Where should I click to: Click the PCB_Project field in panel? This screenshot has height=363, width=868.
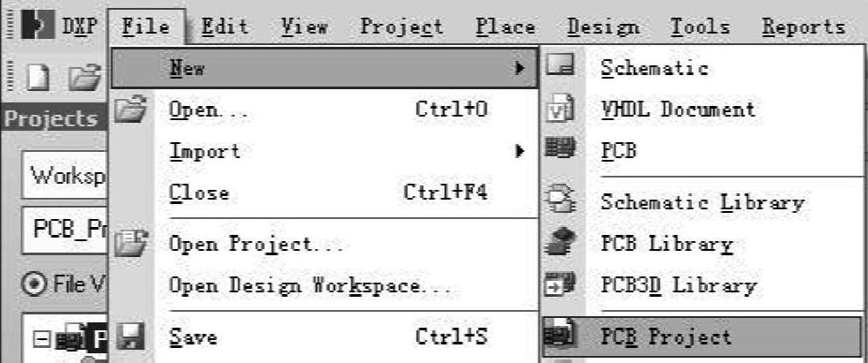64,231
